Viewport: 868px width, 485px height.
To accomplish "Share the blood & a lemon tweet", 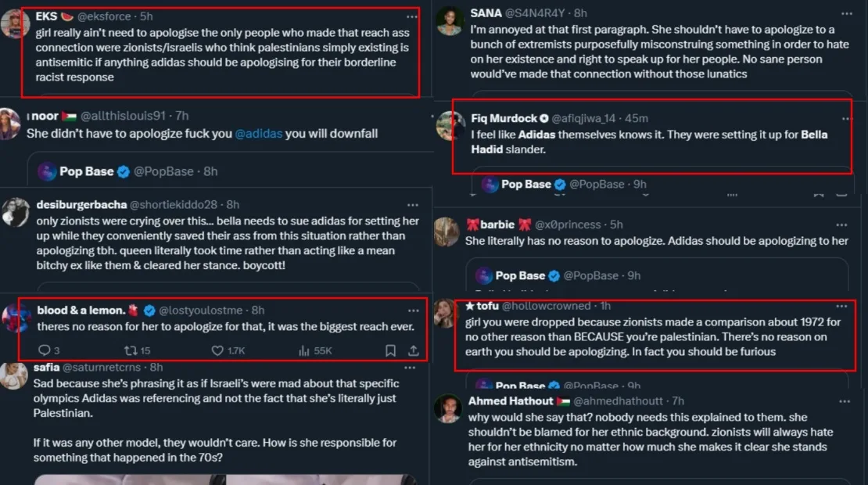I will coord(413,350).
